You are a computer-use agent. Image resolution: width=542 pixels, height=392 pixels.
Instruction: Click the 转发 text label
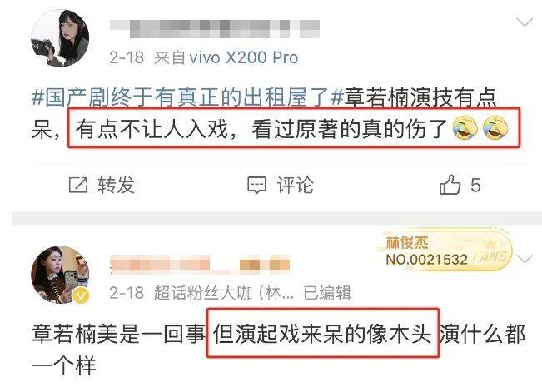(x=117, y=185)
